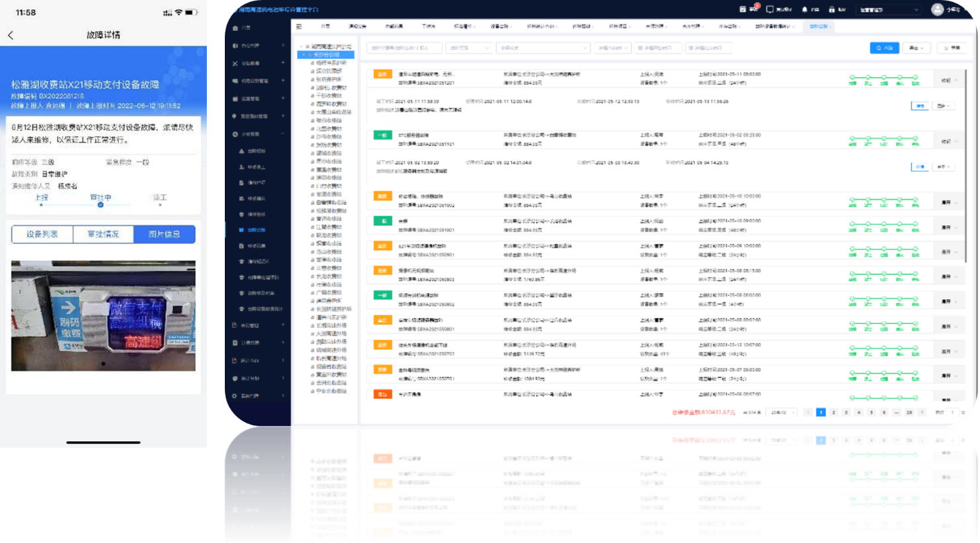980x543 pixels.
Task: Click the end date picker field
Action: (709, 48)
